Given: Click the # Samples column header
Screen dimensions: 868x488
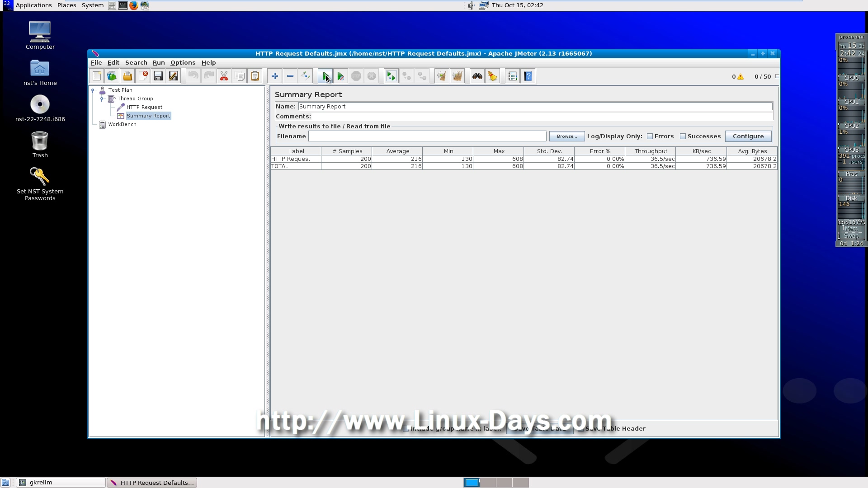Looking at the screenshot, I should (x=347, y=151).
